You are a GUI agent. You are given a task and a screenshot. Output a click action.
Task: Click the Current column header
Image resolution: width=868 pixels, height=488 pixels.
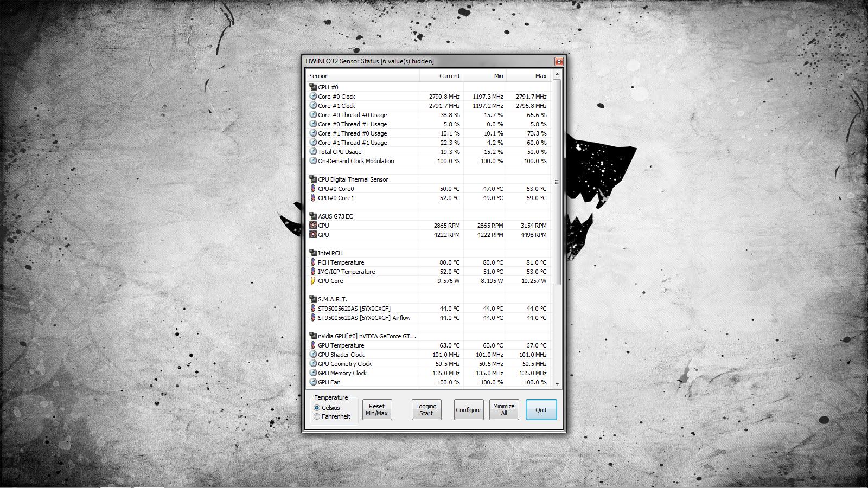pos(442,76)
